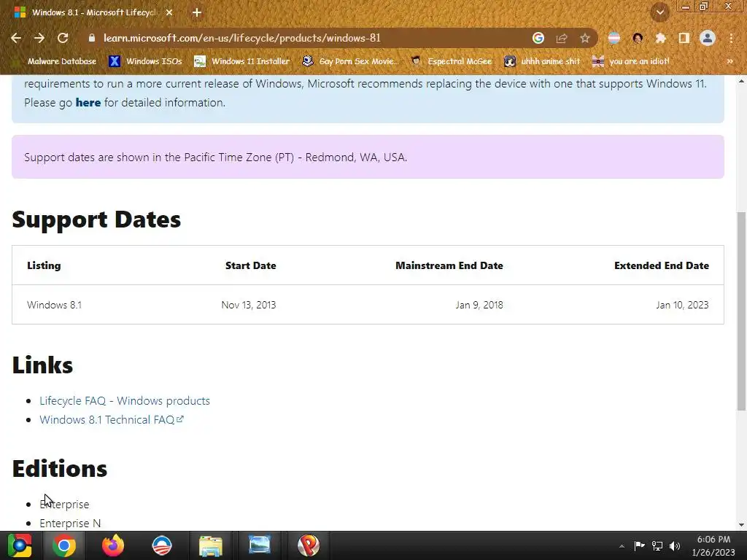Click the Pacific Time Zone notice text
This screenshot has width=747, height=560.
click(x=216, y=157)
